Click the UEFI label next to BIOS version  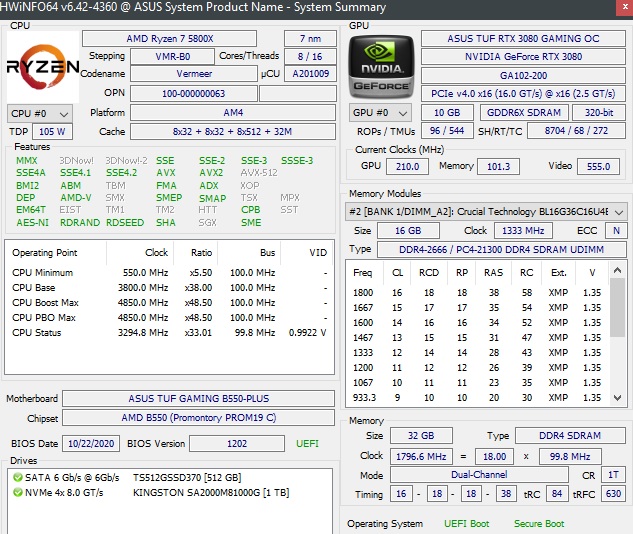(x=307, y=444)
